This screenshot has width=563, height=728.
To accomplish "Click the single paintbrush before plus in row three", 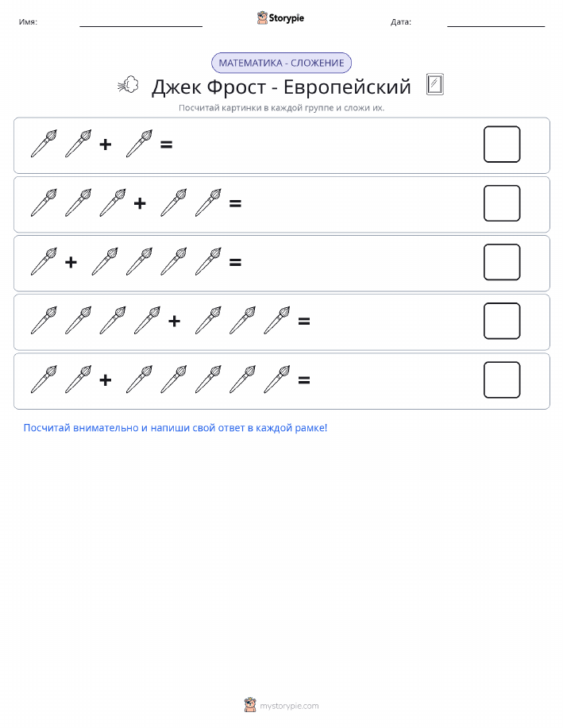I will 44,262.
